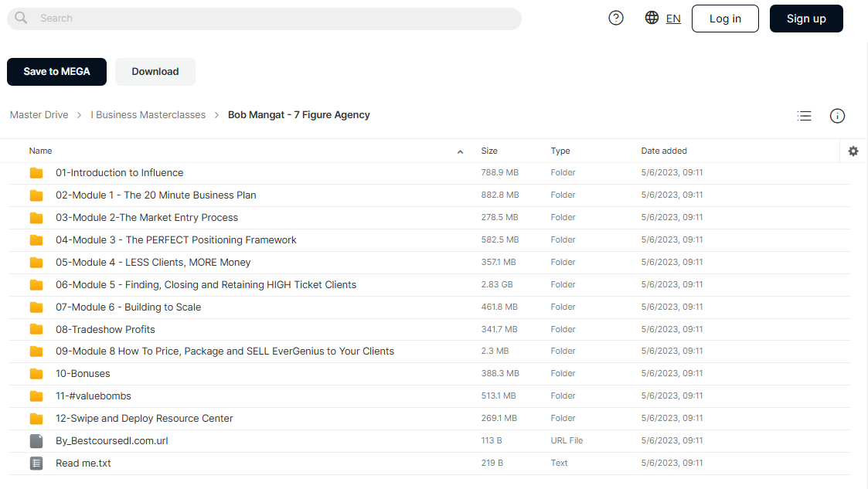This screenshot has width=868, height=489.
Task: Click the globe language icon
Action: click(x=652, y=18)
